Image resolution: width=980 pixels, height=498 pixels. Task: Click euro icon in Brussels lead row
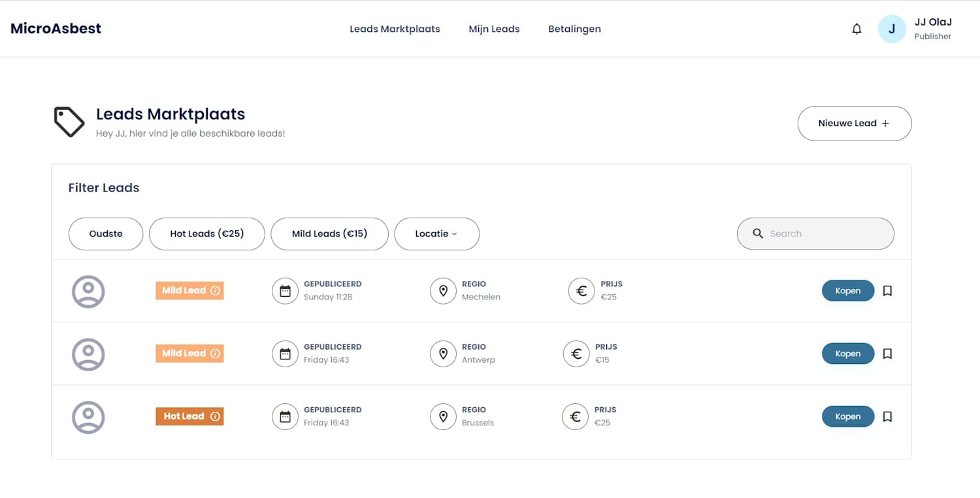click(x=575, y=416)
